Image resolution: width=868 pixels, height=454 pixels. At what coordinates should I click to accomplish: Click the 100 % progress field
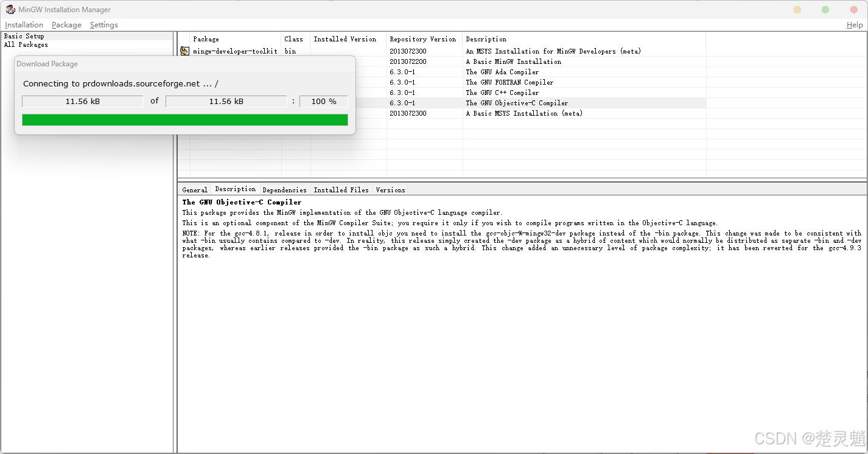click(324, 102)
